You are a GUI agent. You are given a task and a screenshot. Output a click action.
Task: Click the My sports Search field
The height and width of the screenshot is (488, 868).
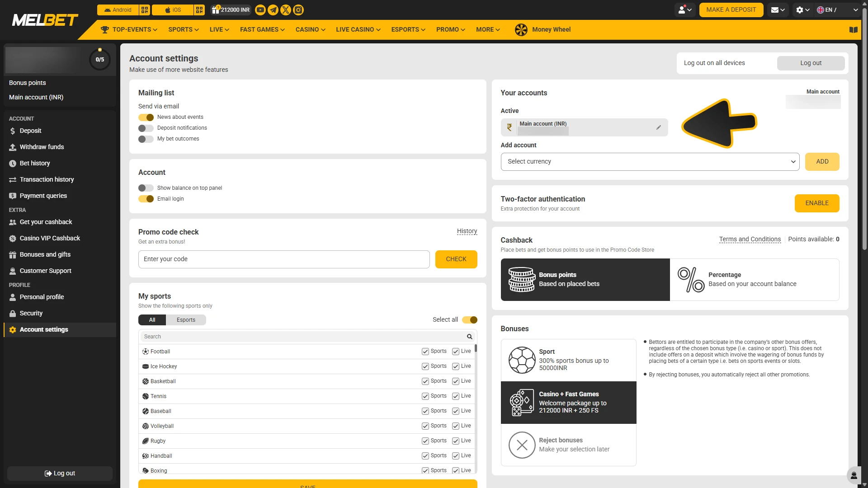(x=307, y=337)
